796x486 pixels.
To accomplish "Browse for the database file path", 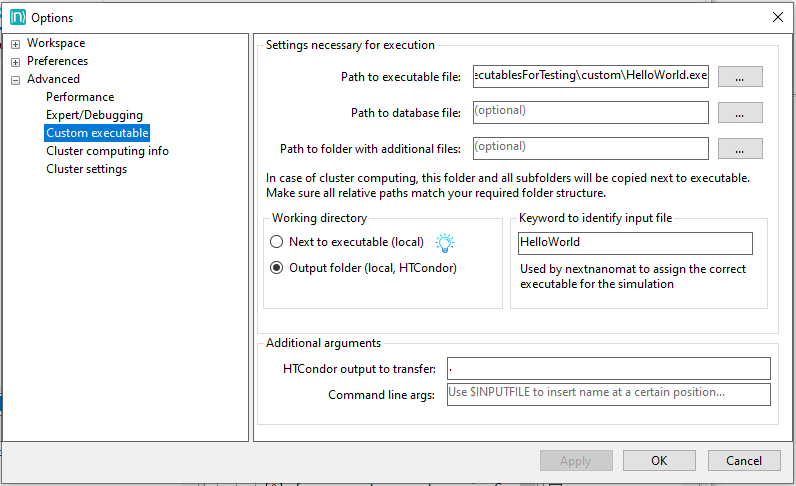I will pos(740,113).
